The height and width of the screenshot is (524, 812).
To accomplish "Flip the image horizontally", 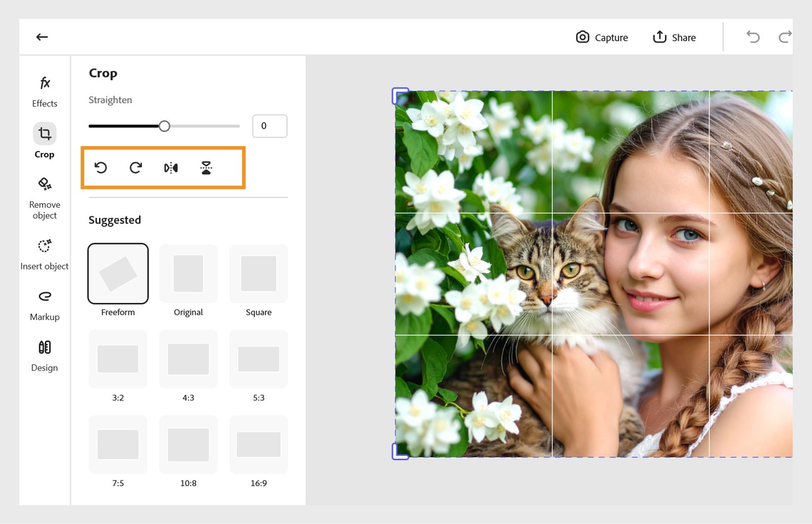I will (x=171, y=167).
